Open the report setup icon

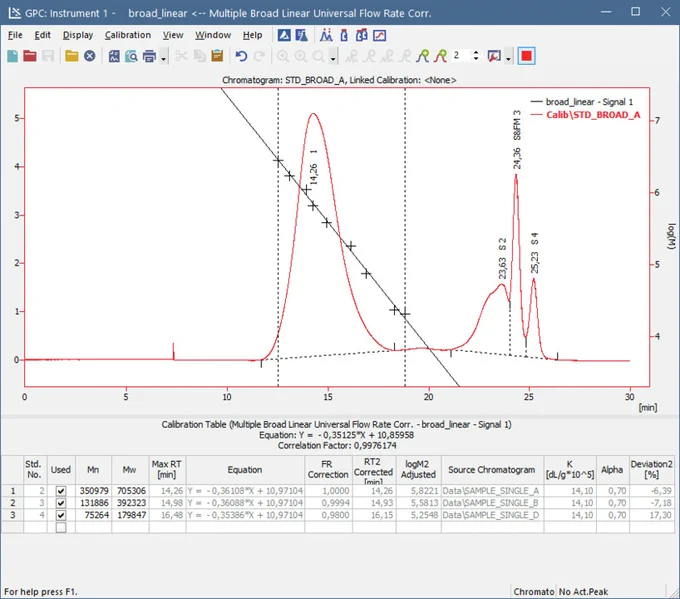tap(114, 56)
